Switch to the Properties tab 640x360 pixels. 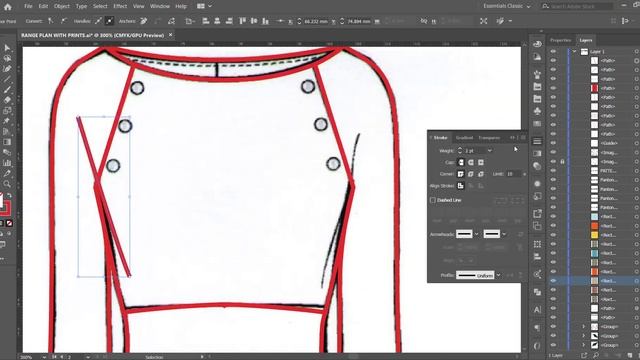pos(560,40)
